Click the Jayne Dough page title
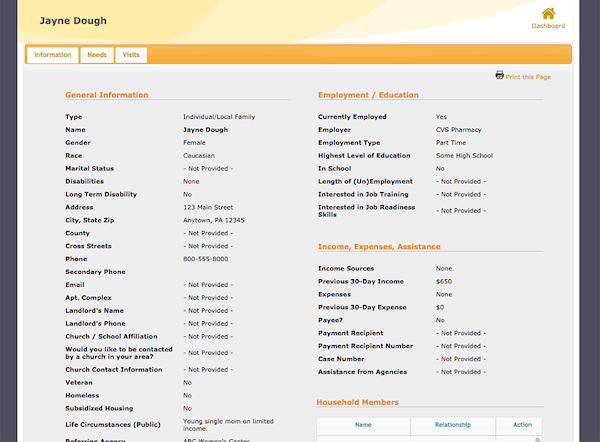This screenshot has height=442, width=600. [73, 21]
